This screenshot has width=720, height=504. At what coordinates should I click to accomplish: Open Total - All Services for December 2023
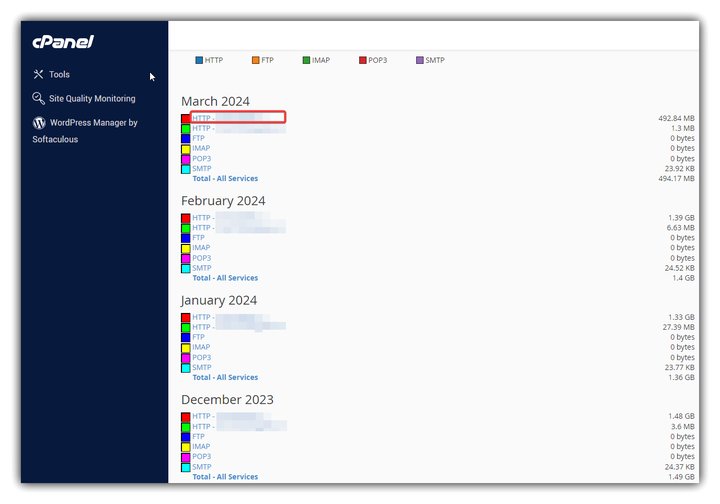(x=225, y=477)
